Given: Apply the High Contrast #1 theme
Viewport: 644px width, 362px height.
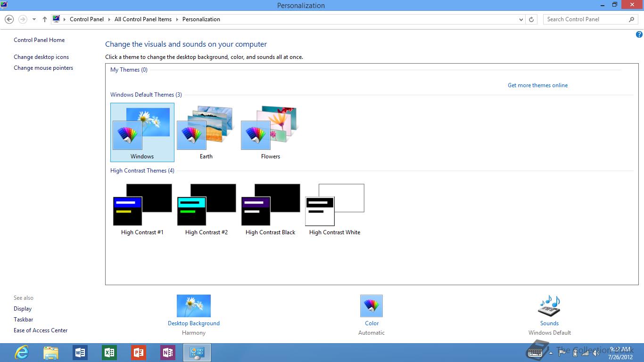Looking at the screenshot, I should click(x=142, y=209).
